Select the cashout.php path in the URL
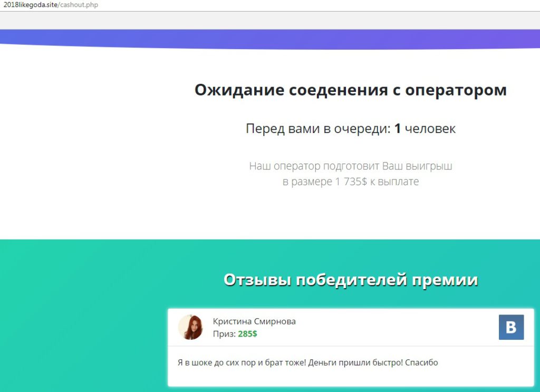Screen dimensions: 540x392 pos(79,5)
